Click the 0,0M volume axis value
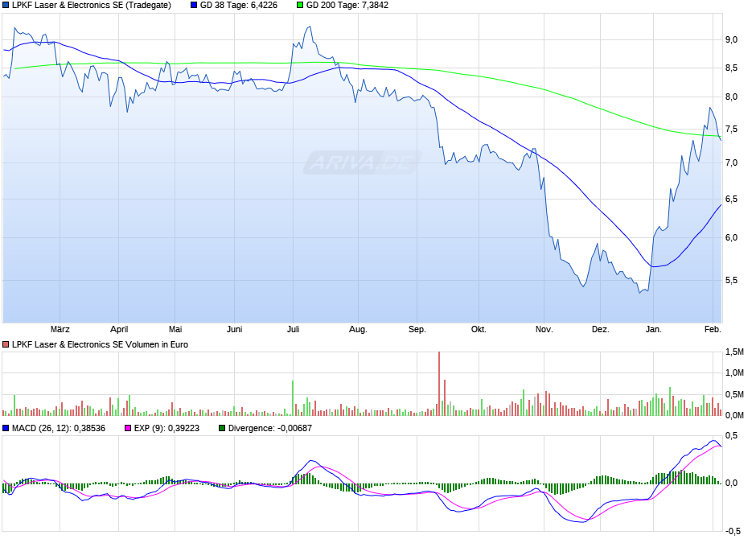 [734, 415]
